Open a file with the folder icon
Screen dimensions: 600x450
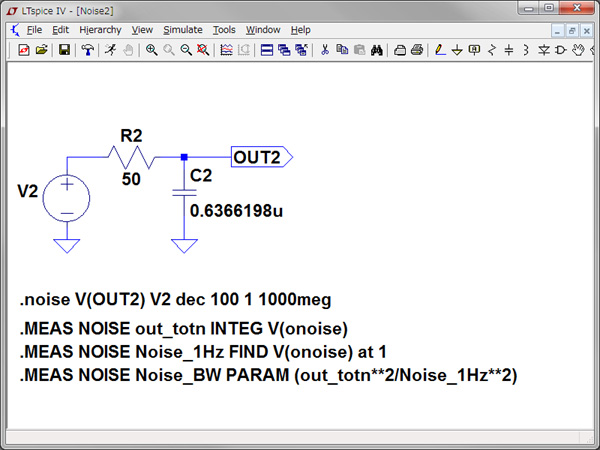click(x=41, y=50)
